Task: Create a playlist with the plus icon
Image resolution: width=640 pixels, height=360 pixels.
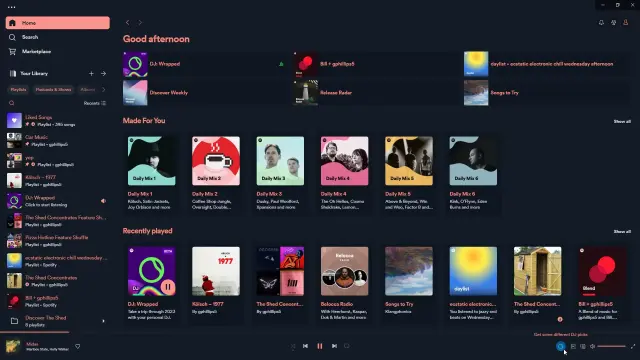Action: 91,73
